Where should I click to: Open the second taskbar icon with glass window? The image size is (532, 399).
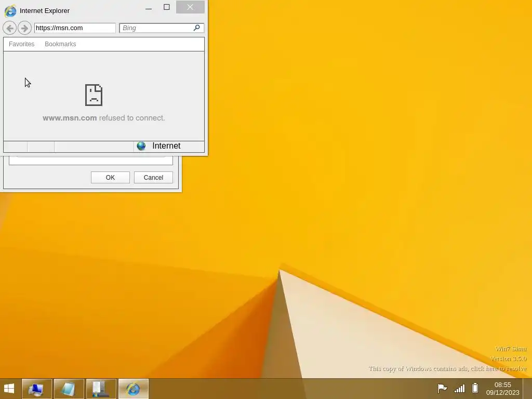(69, 389)
